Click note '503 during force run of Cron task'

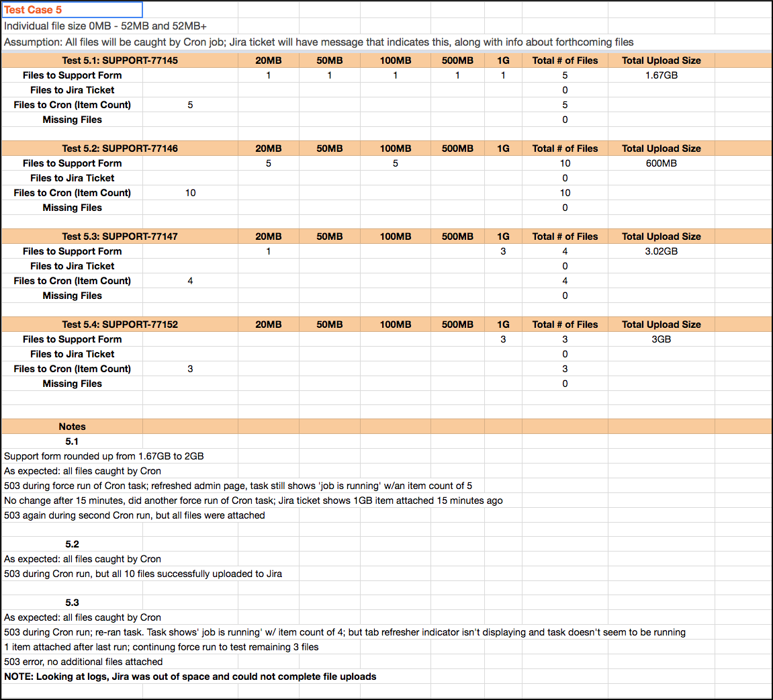tap(238, 486)
